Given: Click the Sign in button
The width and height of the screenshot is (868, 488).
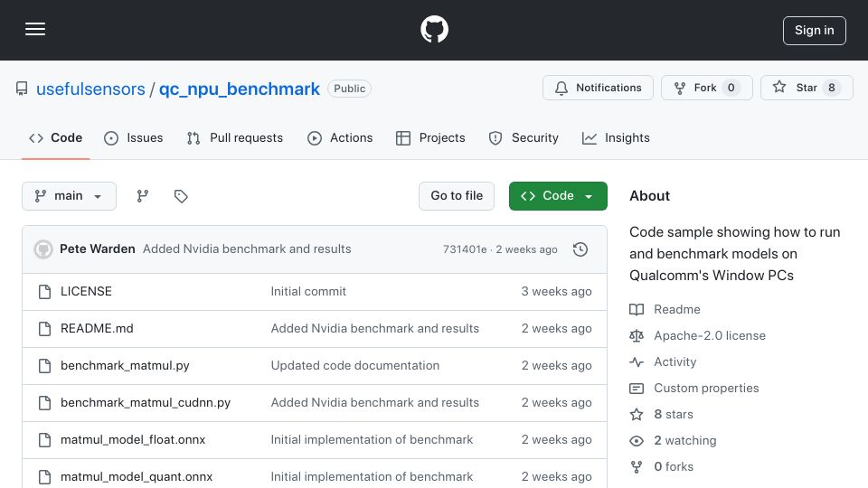Looking at the screenshot, I should 815,31.
